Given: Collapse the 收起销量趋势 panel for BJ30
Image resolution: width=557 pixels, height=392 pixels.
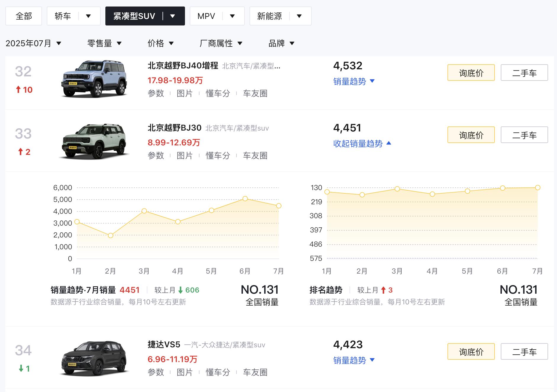Looking at the screenshot, I should tap(362, 144).
